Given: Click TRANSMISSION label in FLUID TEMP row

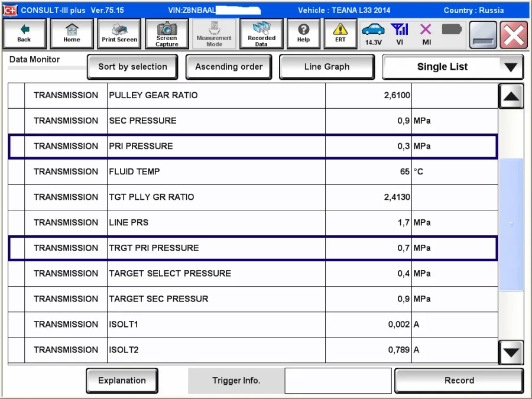Looking at the screenshot, I should tap(66, 171).
